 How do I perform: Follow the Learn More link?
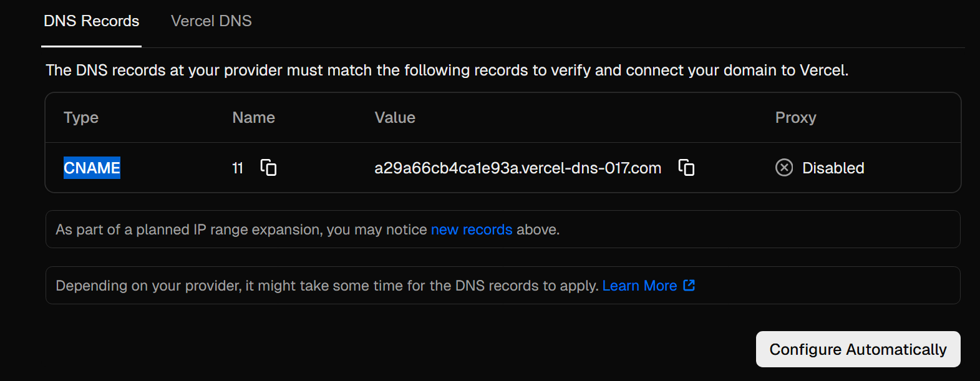click(x=639, y=286)
